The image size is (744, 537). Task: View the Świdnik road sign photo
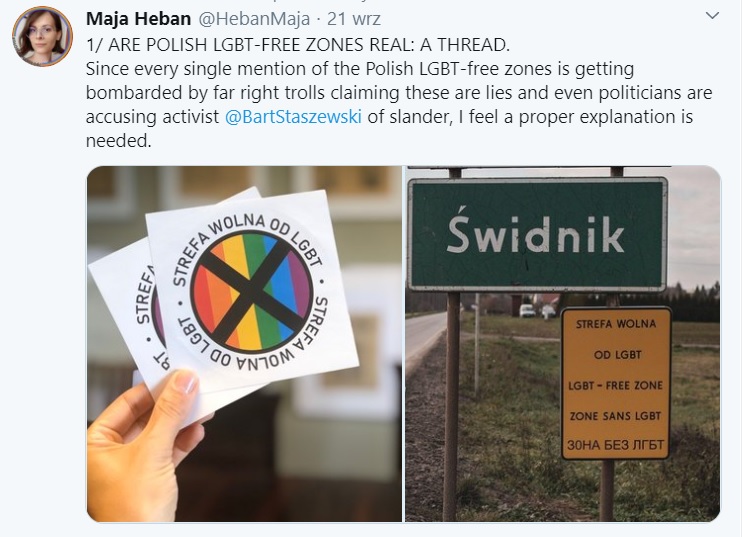coord(563,344)
